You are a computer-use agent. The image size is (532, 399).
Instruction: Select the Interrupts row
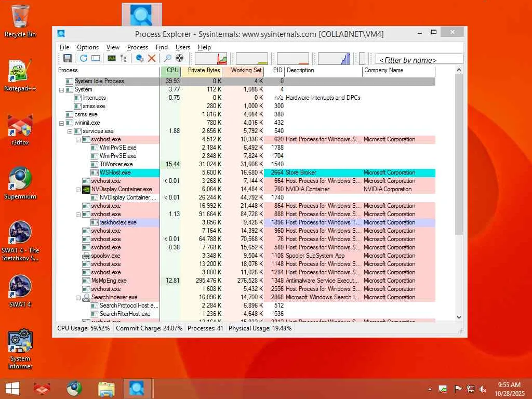coord(246,98)
